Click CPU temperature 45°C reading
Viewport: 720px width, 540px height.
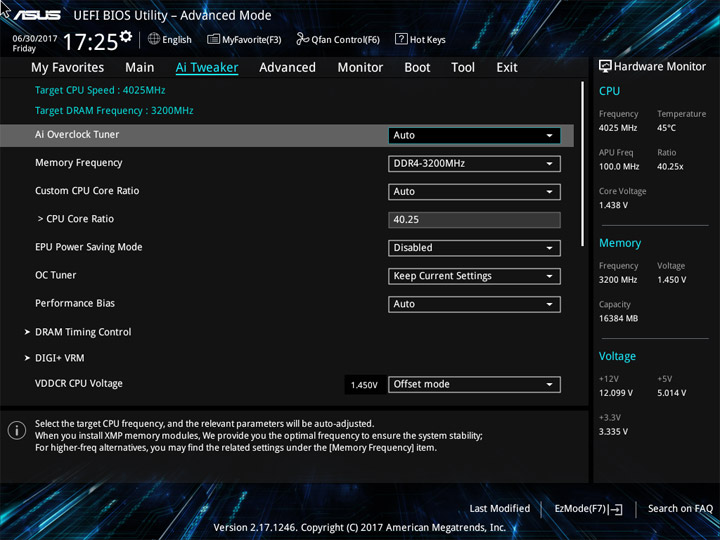click(x=666, y=128)
